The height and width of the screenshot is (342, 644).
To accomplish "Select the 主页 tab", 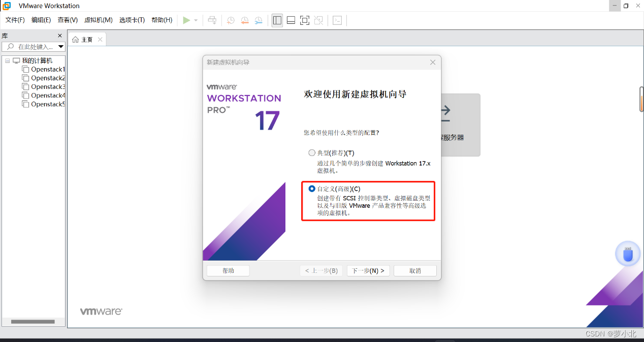I will (x=87, y=39).
